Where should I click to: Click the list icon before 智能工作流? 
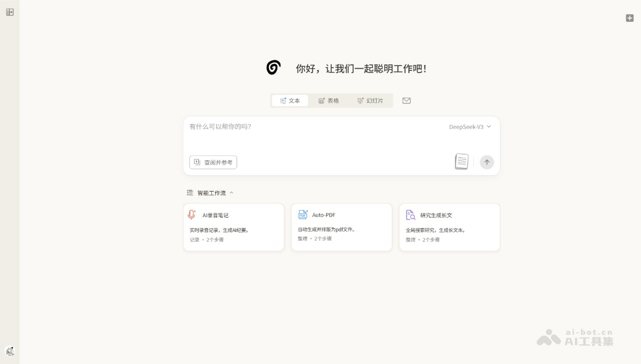coord(190,192)
